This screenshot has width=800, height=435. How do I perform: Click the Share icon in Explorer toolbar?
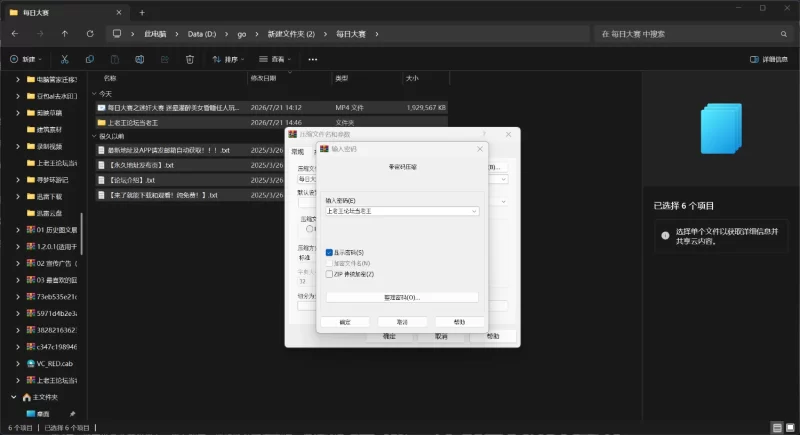164,59
